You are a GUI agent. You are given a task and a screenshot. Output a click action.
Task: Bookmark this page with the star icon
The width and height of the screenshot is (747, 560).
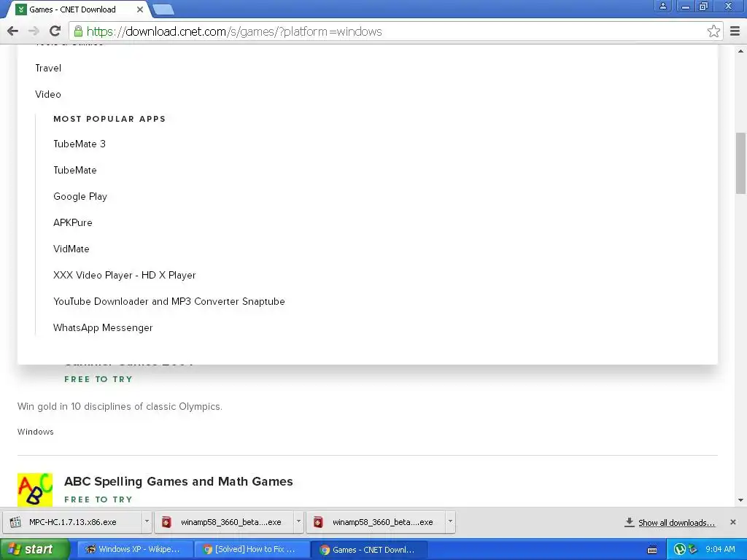coord(713,31)
